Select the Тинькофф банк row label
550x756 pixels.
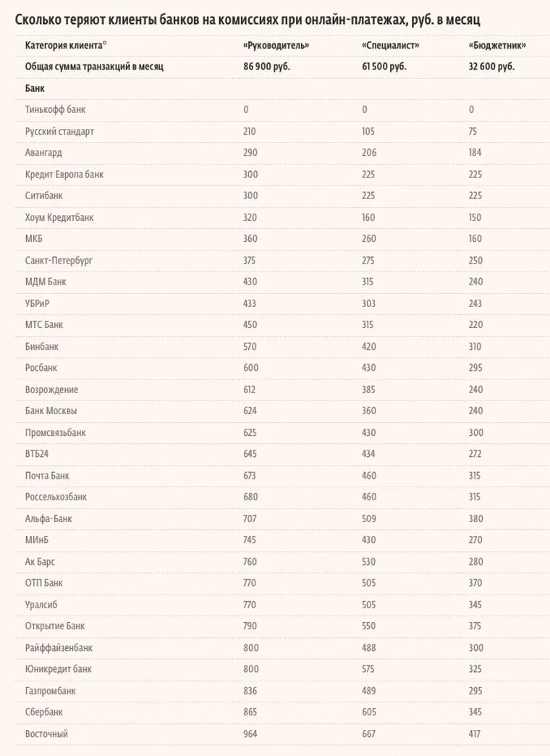tap(56, 109)
